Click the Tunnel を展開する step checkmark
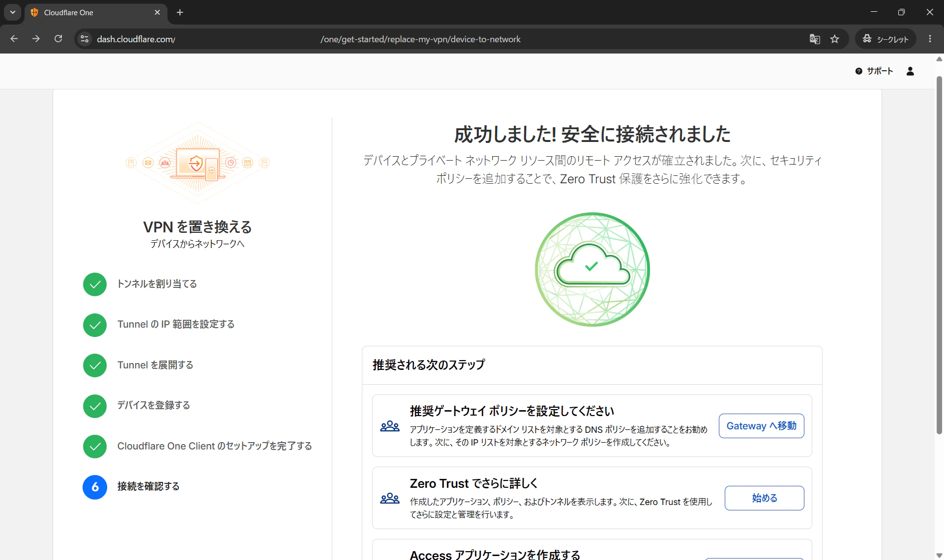Image resolution: width=944 pixels, height=560 pixels. tap(95, 365)
